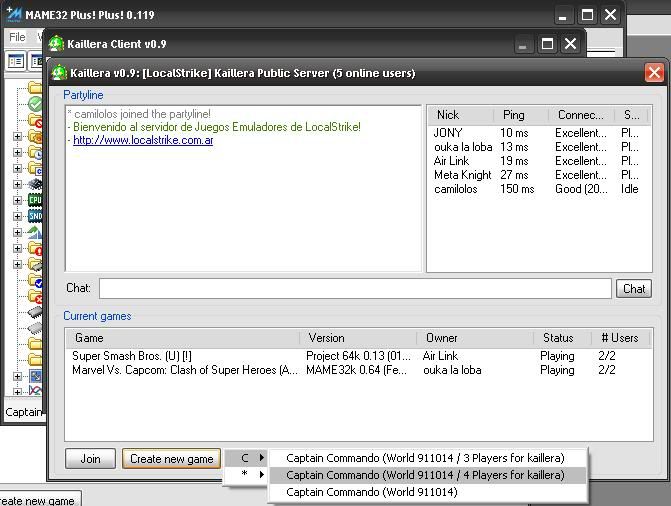Screen dimensions: 671x506
Task: Expand the node beside the graph icon
Action: [17, 391]
